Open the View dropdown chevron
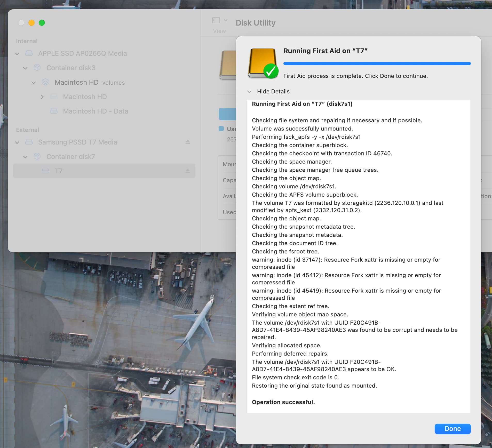 pyautogui.click(x=225, y=20)
